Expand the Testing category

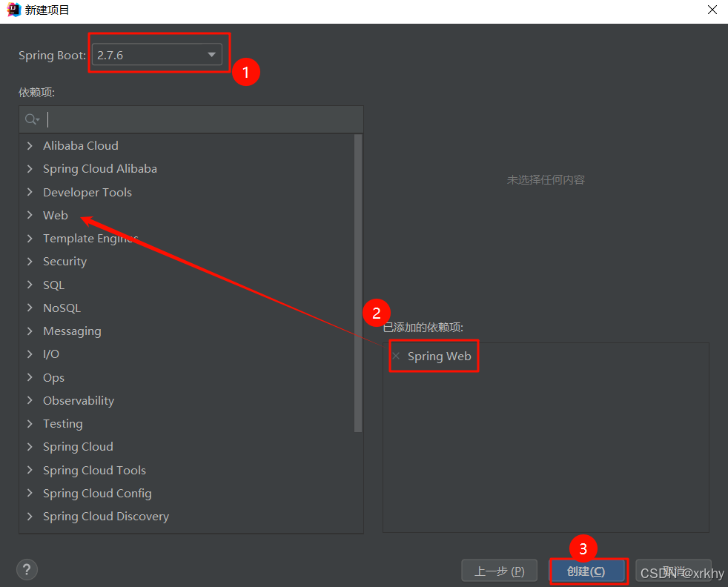point(30,424)
